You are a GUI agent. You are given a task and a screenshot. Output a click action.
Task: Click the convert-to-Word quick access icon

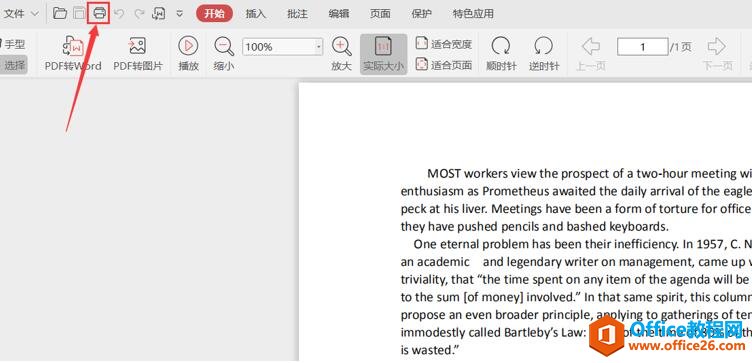[x=159, y=13]
